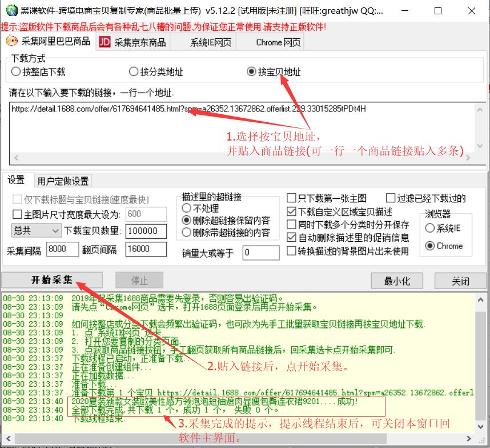Expand the 总共 dropdown
The height and width of the screenshot is (448, 490).
pos(36,231)
